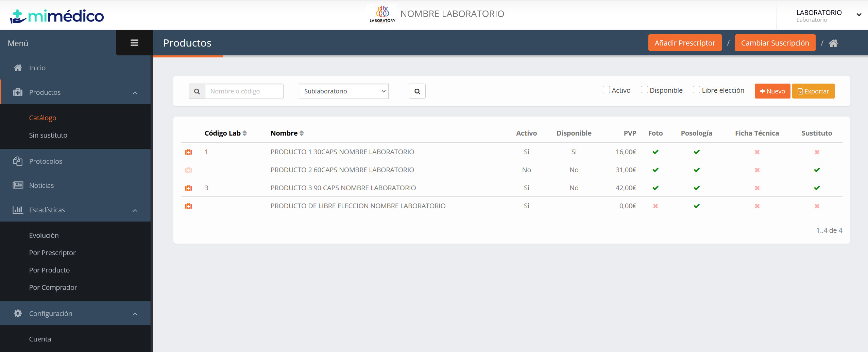The height and width of the screenshot is (352, 868).
Task: Toggle the Disponible filter checkbox
Action: coord(644,90)
